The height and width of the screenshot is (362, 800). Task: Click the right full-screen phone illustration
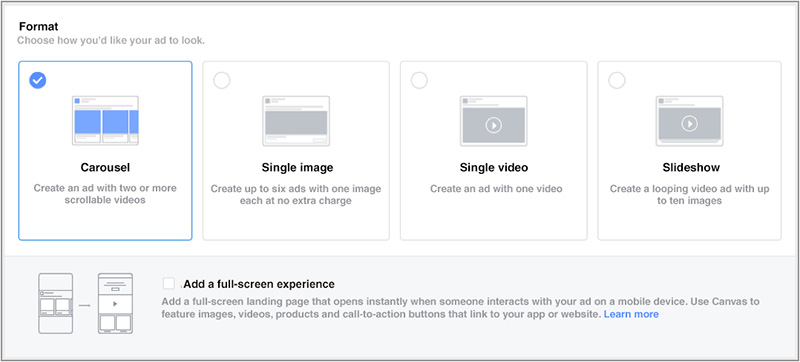115,303
